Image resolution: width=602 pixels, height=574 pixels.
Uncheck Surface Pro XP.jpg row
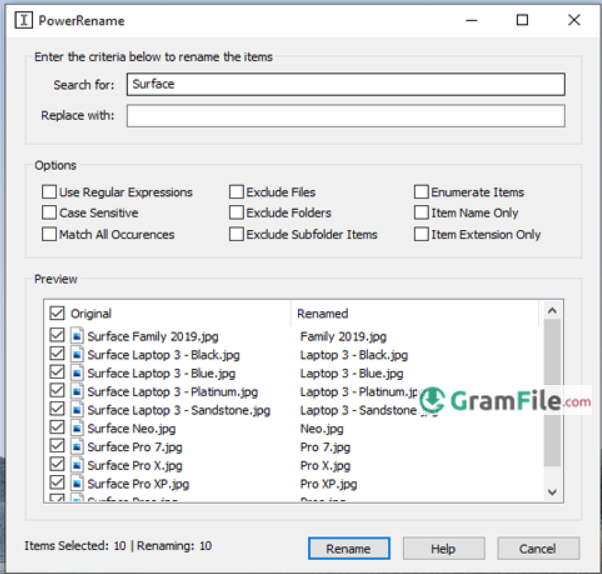[x=57, y=482]
